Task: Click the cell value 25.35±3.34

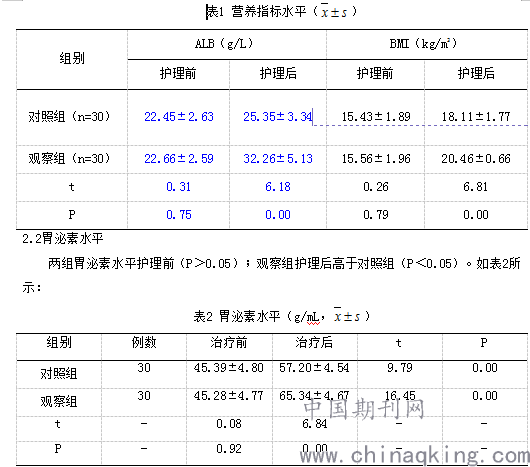Action: pos(278,117)
